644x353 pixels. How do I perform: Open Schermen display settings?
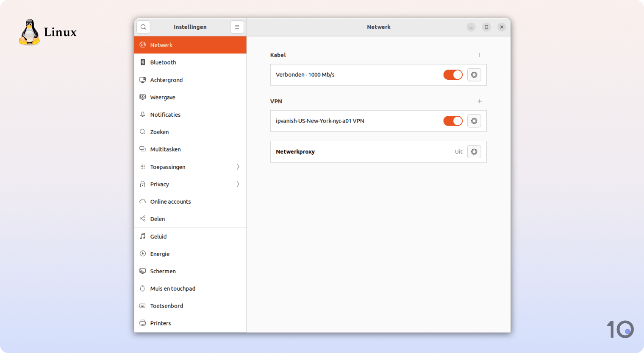[x=190, y=271]
